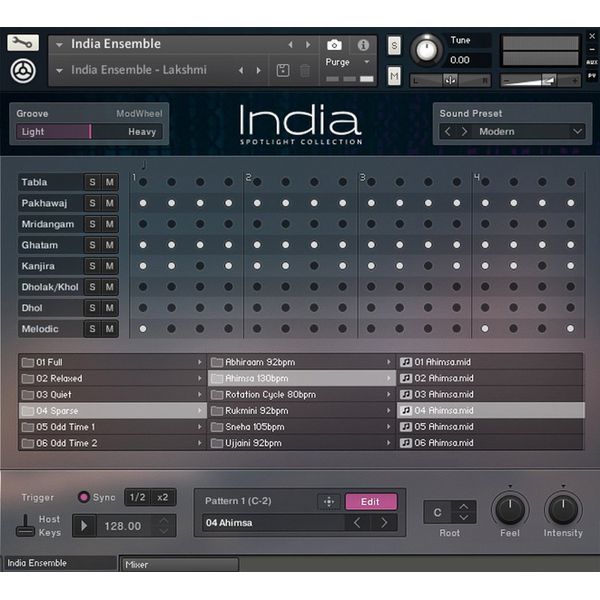Click the 1/2 half-tempo button
Image resolution: width=600 pixels, height=600 pixels.
coord(137,497)
